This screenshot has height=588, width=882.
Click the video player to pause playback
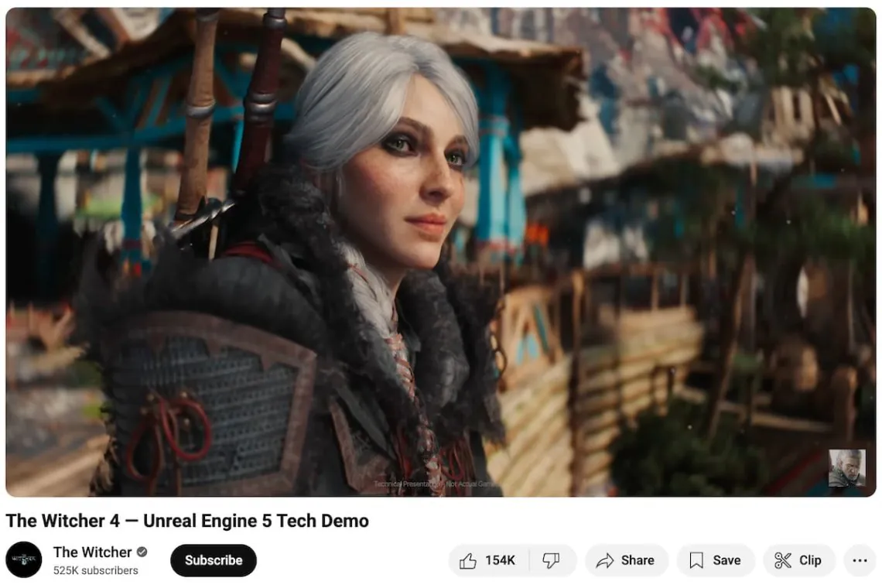(440, 252)
